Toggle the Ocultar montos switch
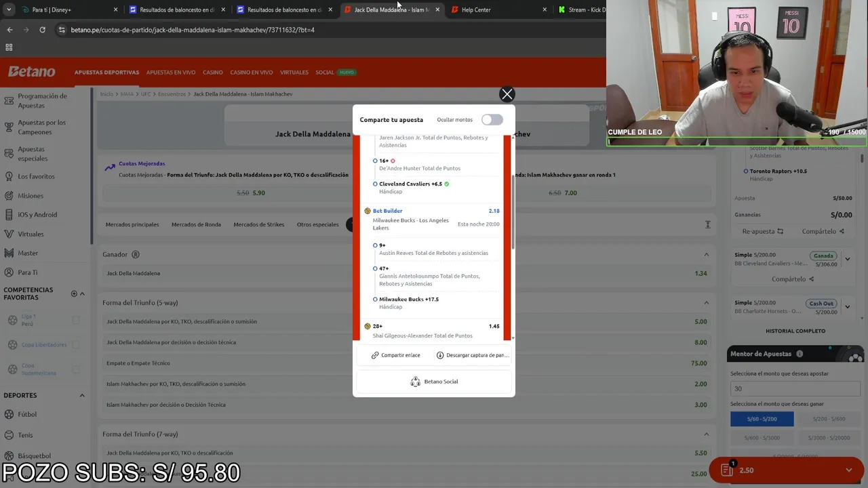Viewport: 868px width, 488px height. [492, 120]
